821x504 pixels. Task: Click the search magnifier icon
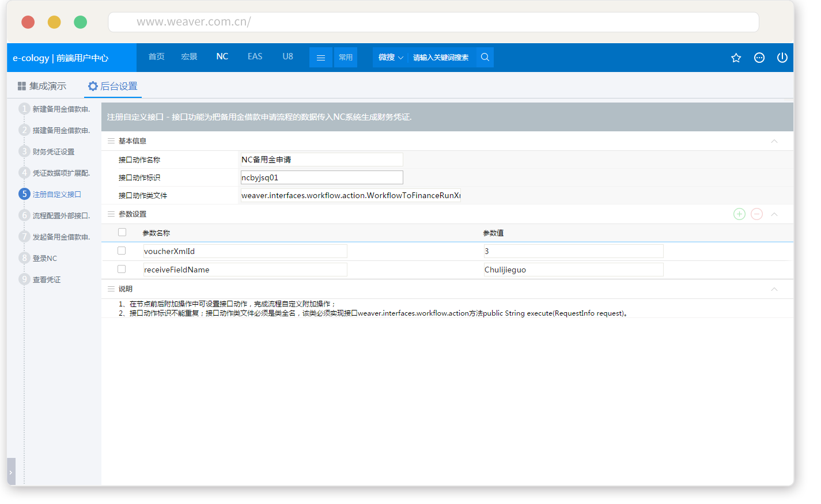[x=485, y=57]
